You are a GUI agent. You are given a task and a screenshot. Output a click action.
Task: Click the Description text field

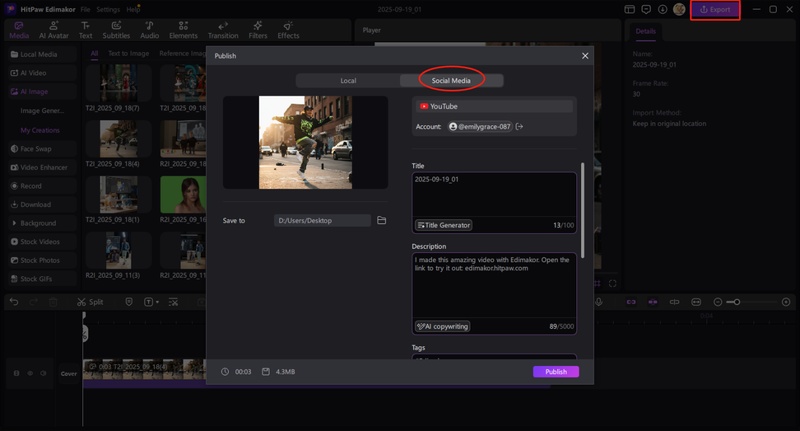(x=494, y=286)
